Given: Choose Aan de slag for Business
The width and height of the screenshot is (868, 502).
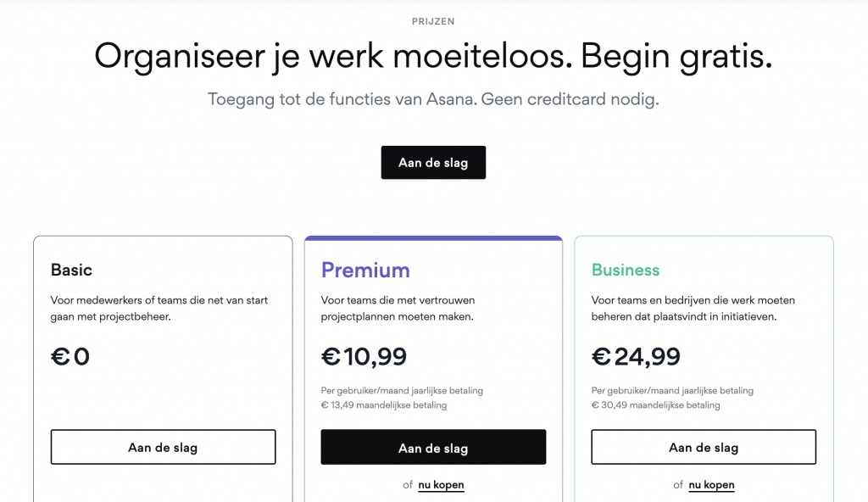Looking at the screenshot, I should click(704, 447).
